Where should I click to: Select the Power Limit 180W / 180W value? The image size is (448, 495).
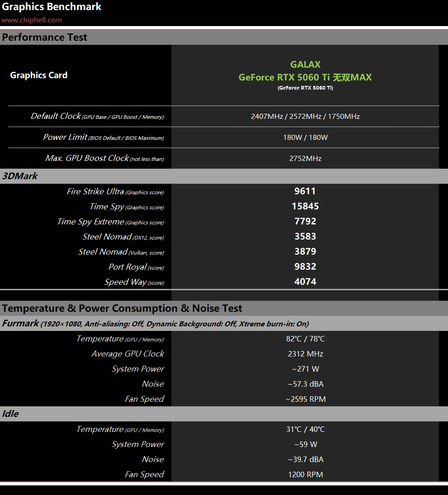pos(305,138)
